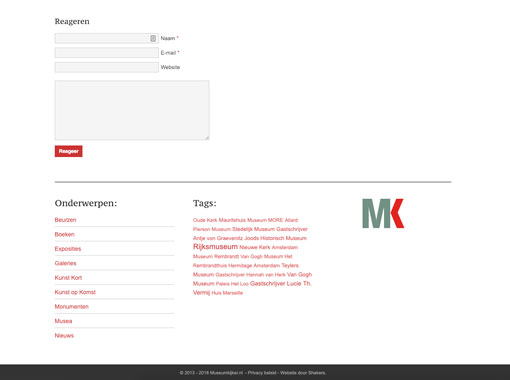510x380 pixels.
Task: Select the Hermitage Amsterdam tag
Action: (x=254, y=265)
